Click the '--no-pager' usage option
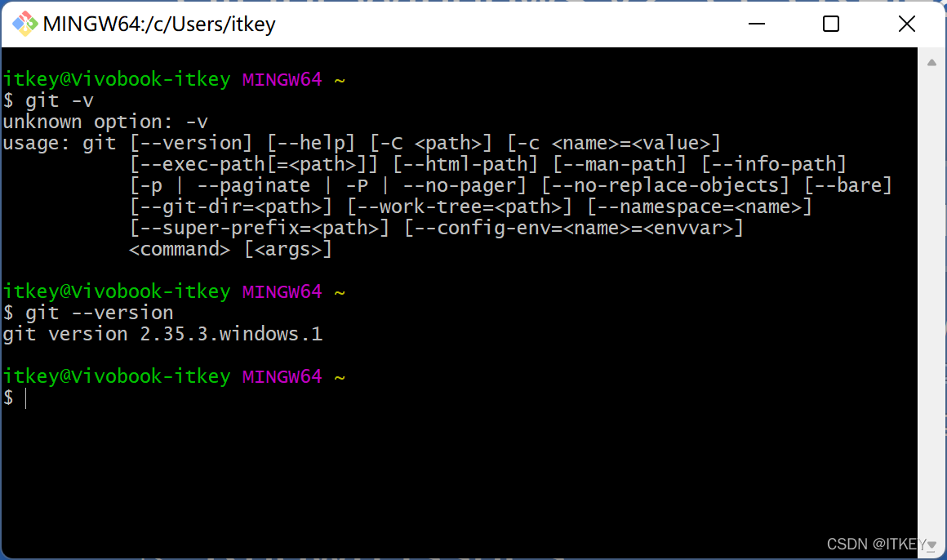 (x=459, y=185)
